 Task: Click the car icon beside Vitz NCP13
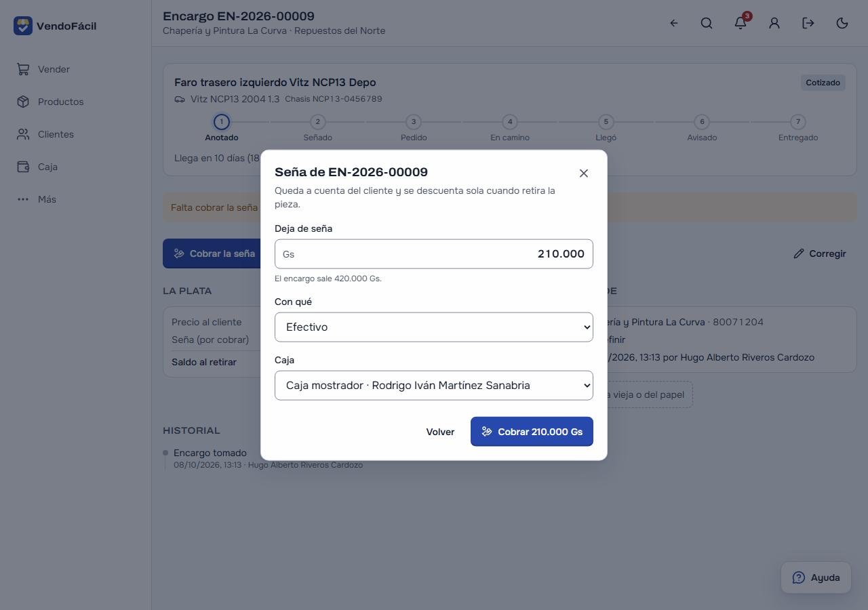pyautogui.click(x=180, y=99)
